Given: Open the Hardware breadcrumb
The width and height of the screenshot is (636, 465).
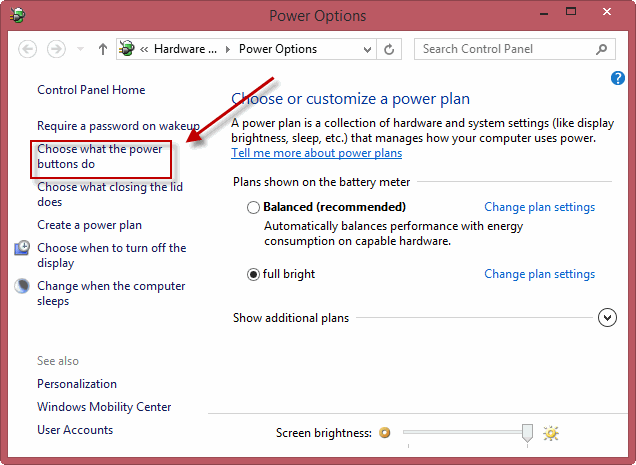Looking at the screenshot, I should [x=185, y=49].
